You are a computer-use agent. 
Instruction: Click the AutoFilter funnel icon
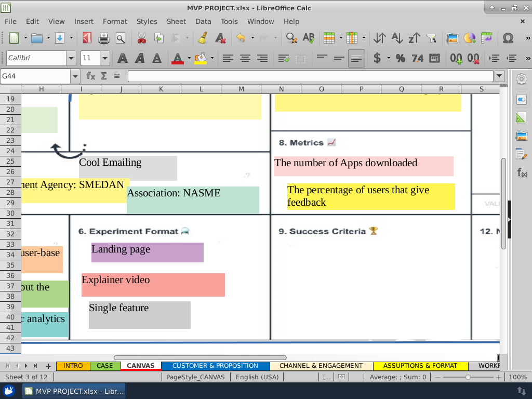pyautogui.click(x=431, y=38)
